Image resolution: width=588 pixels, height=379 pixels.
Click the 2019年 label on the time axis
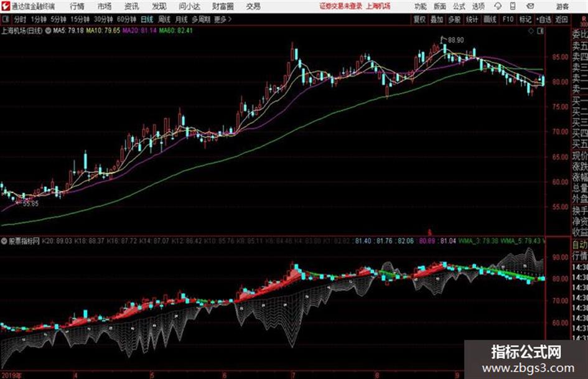11,375
